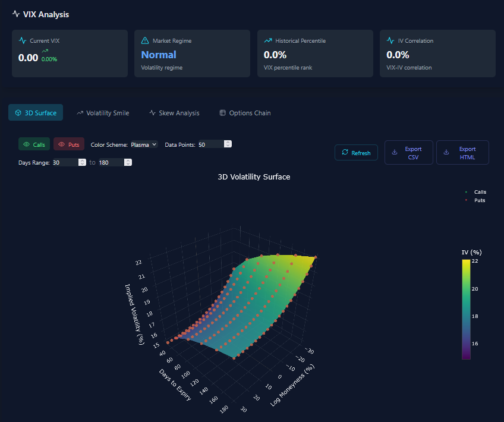The width and height of the screenshot is (504, 422).
Task: Click the green up-trend arrow above 0.00%
Action: click(45, 51)
